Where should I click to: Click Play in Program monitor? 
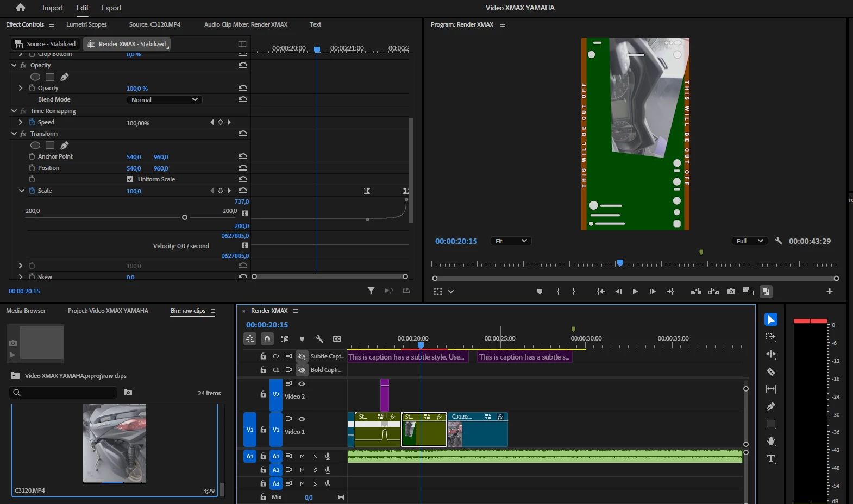[635, 292]
